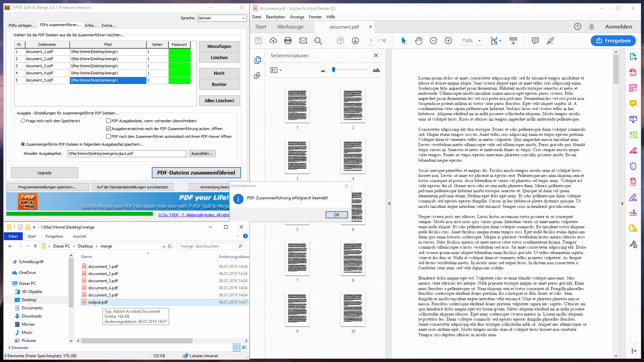Select 'Zusammengeführte PDF-Dateien in folgendem Ausgabepfad' radio
This screenshot has height=362, width=644.
tap(23, 144)
